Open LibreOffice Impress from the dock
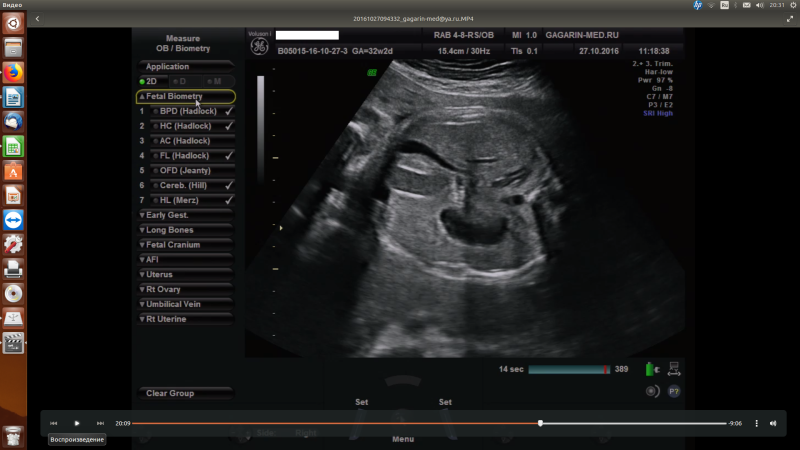 tap(13, 195)
